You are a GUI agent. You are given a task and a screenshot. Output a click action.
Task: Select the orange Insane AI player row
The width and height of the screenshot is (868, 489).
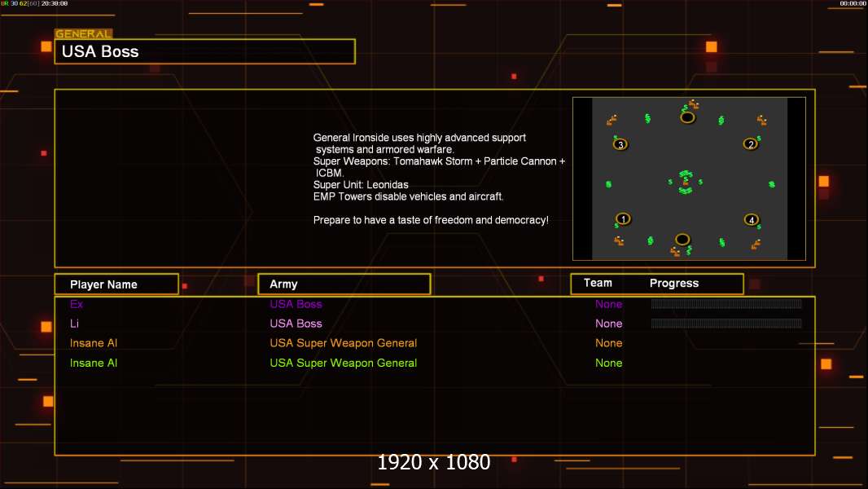[435, 343]
